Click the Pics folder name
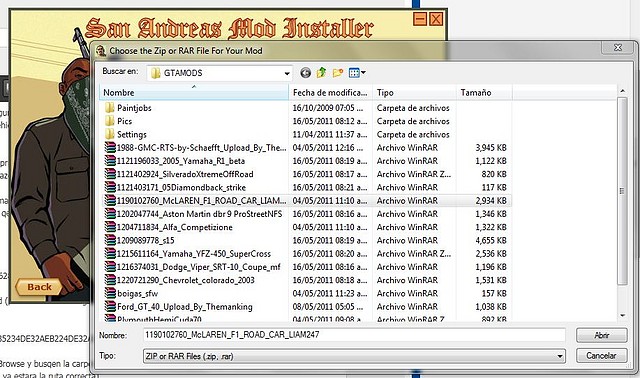The image size is (640, 378). click(124, 121)
